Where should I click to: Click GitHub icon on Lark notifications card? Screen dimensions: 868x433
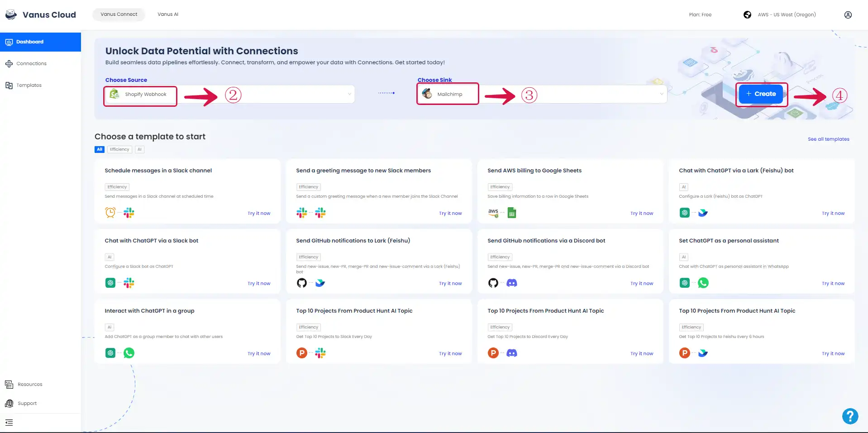coord(302,283)
